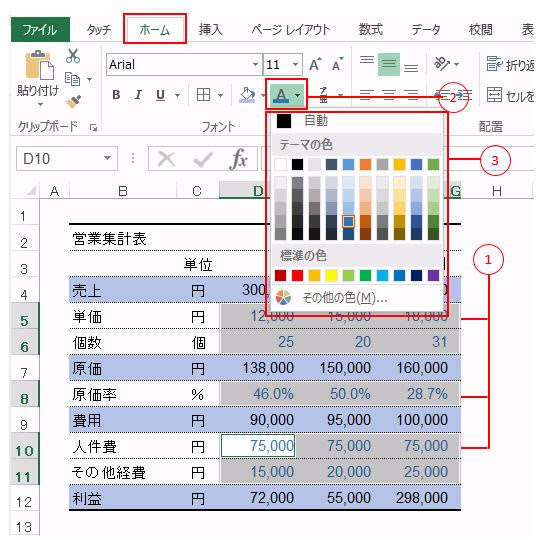Click the Increase Font Size icon
553x540 pixels.
(x=315, y=65)
